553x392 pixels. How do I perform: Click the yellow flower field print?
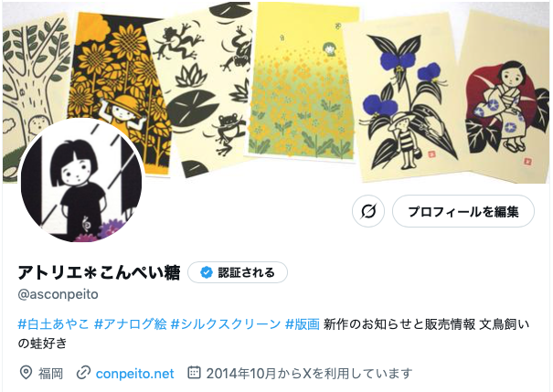coord(302,83)
